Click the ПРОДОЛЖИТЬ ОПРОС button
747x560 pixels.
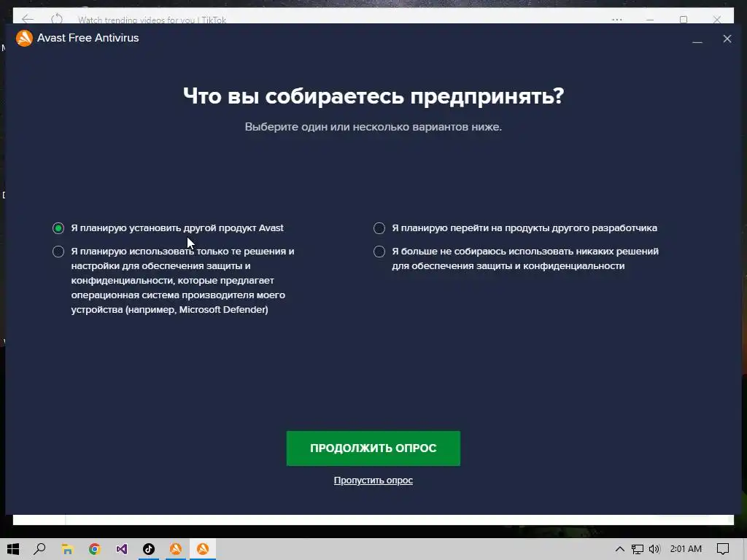click(373, 448)
